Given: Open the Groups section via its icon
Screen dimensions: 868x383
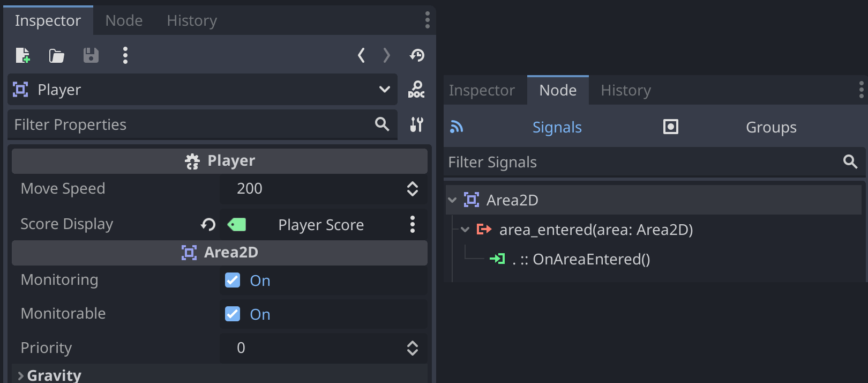Looking at the screenshot, I should pyautogui.click(x=670, y=127).
